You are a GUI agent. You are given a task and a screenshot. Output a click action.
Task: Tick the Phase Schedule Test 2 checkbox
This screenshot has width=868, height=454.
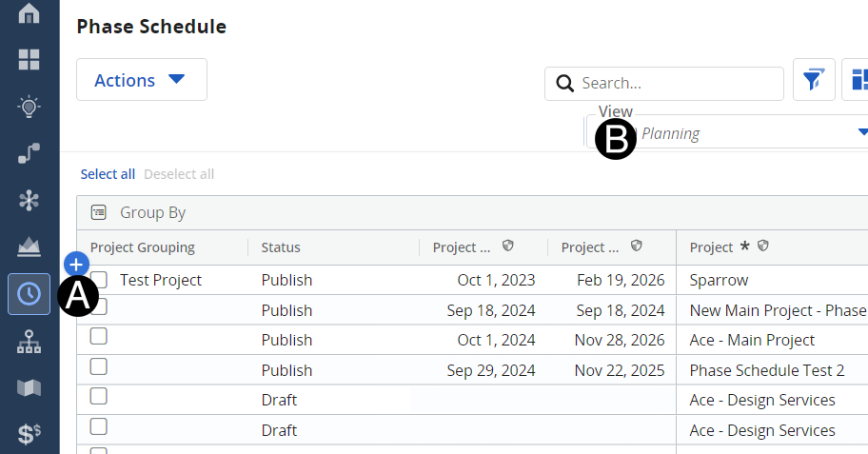pyautogui.click(x=99, y=367)
